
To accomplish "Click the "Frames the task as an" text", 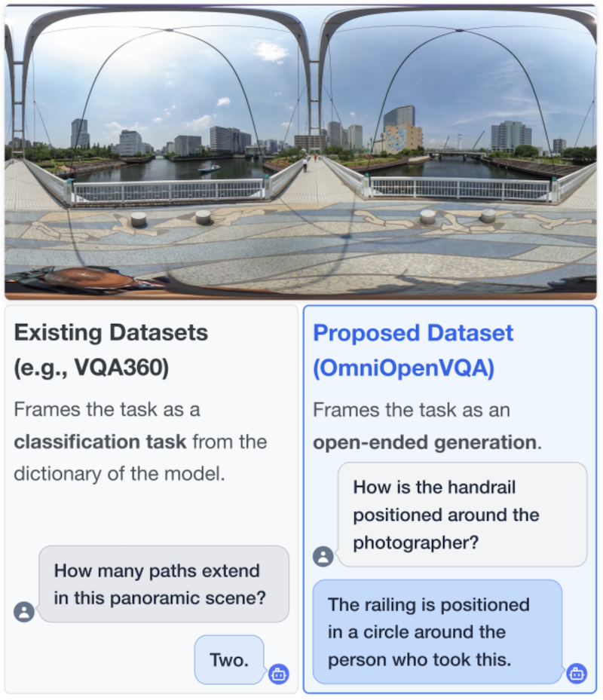I will 412,411.
